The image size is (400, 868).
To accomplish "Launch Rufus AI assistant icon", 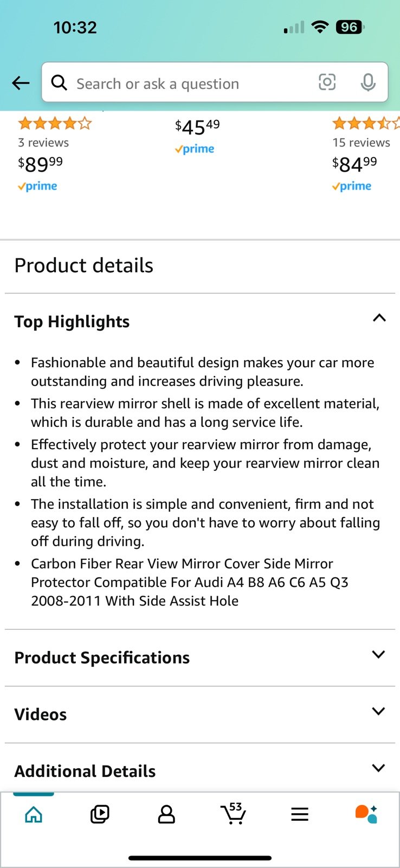I will [366, 814].
